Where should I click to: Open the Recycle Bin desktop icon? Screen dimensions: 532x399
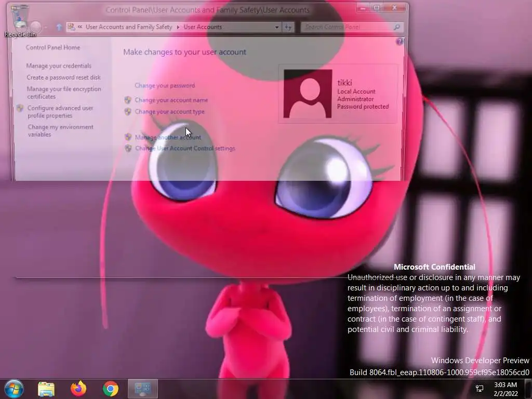coord(20,20)
